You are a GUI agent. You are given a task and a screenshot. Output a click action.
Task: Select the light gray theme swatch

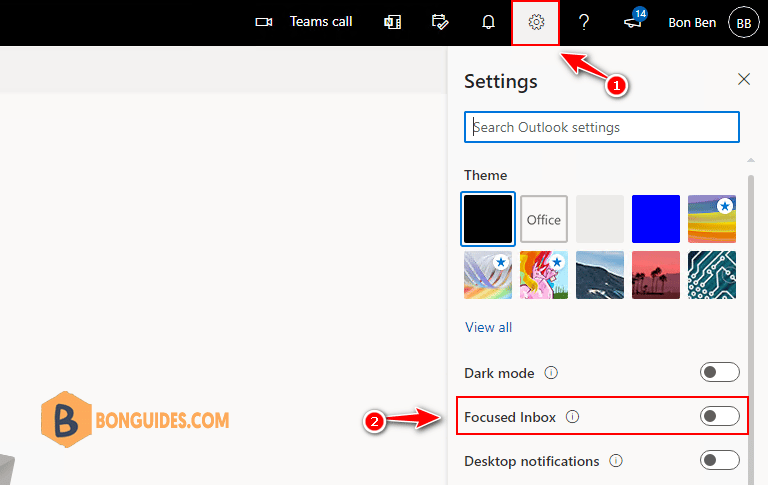(x=600, y=219)
